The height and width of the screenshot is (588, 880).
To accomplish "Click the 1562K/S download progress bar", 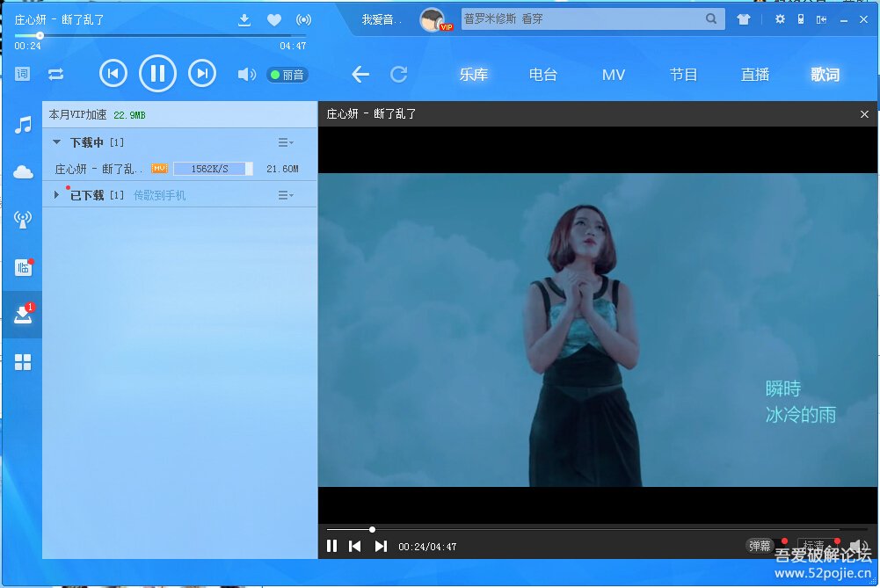I will (x=214, y=169).
